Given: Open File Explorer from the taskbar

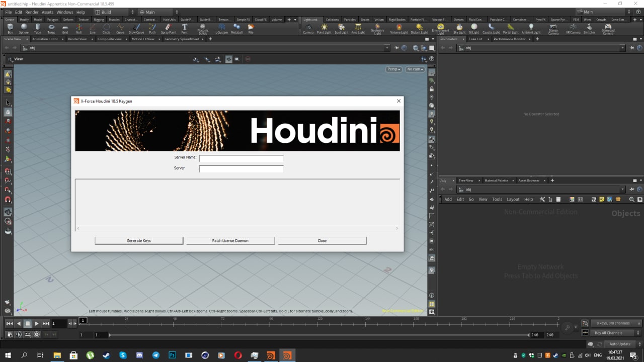Looking at the screenshot, I should point(57,355).
